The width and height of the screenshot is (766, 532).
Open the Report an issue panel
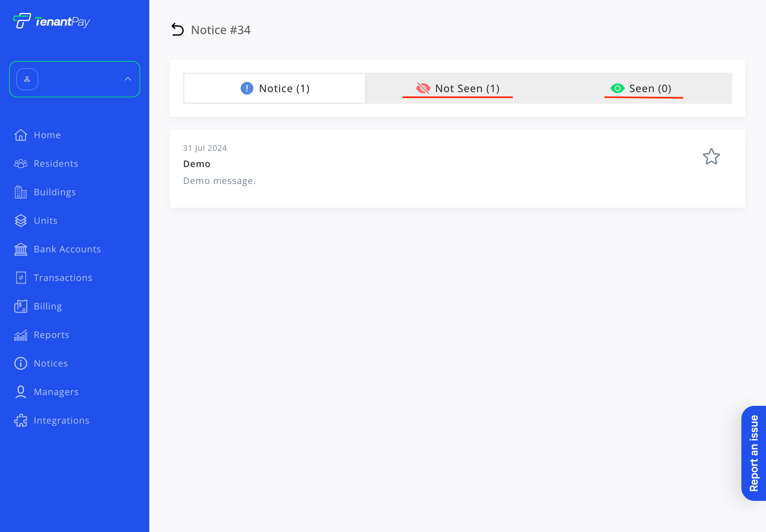[753, 453]
